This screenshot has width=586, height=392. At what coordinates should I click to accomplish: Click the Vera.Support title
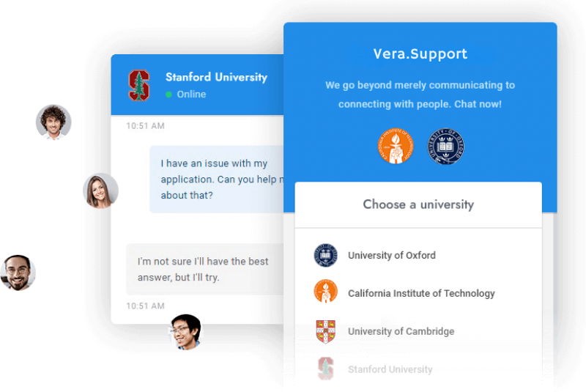(x=420, y=53)
